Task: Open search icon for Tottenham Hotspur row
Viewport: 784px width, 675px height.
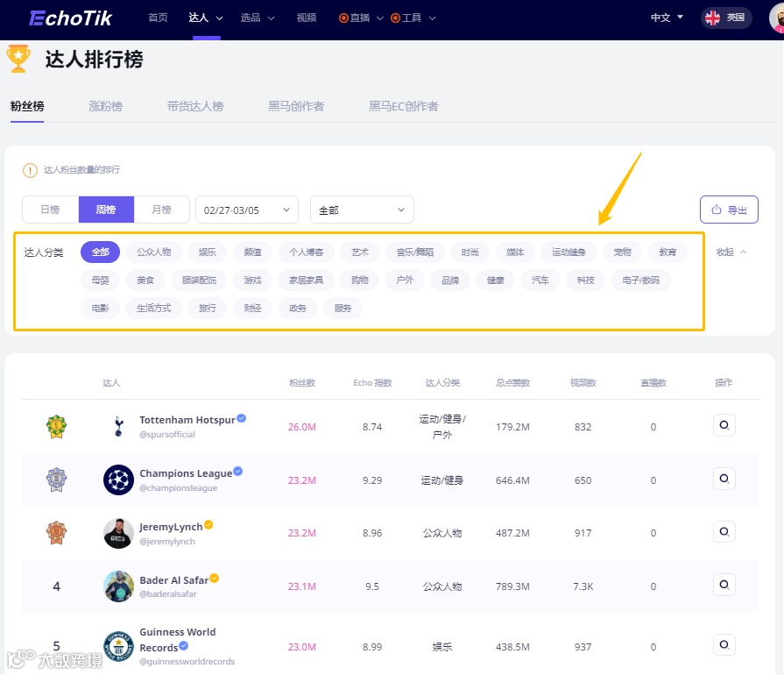Action: pyautogui.click(x=724, y=425)
